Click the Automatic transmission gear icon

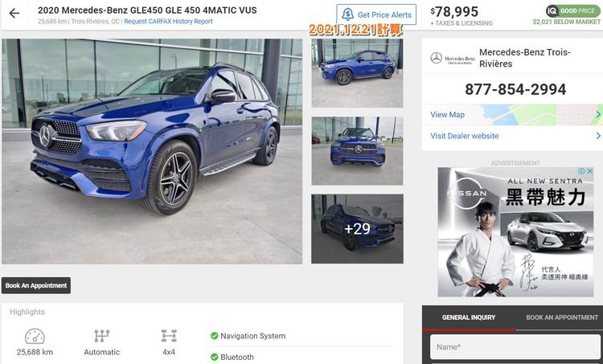(x=102, y=336)
